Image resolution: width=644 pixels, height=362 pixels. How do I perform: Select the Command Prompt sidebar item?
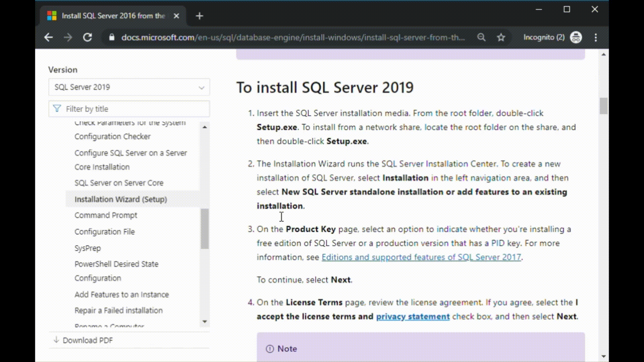coord(106,215)
